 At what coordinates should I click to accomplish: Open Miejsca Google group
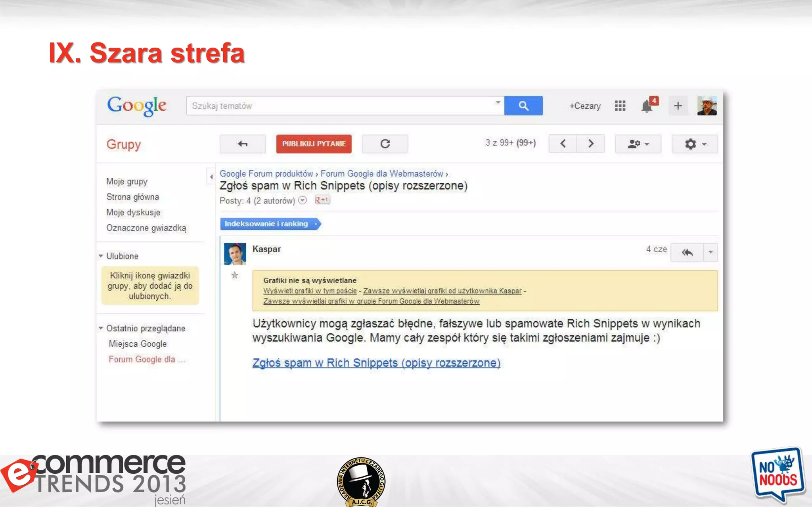138,344
